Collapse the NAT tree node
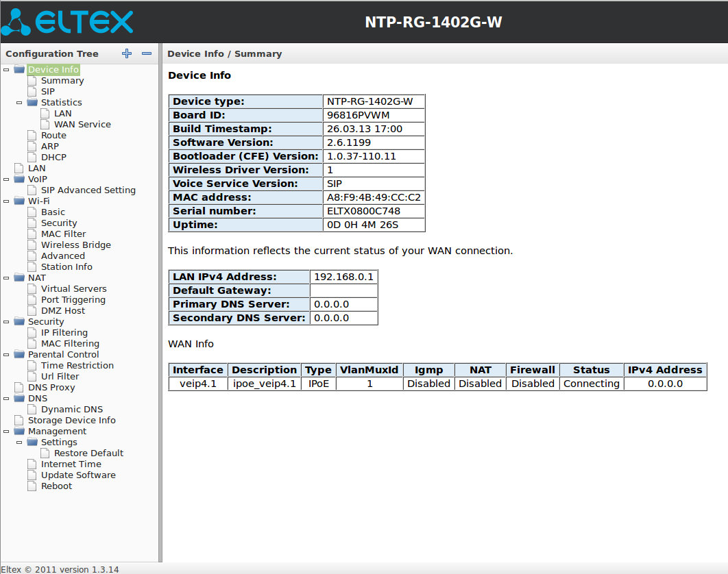This screenshot has width=728, height=574. [6, 278]
